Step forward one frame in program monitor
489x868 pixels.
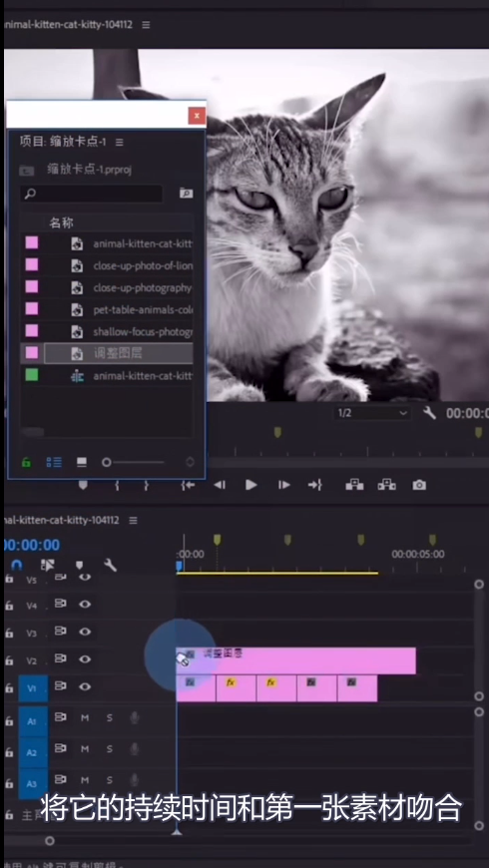click(x=284, y=485)
